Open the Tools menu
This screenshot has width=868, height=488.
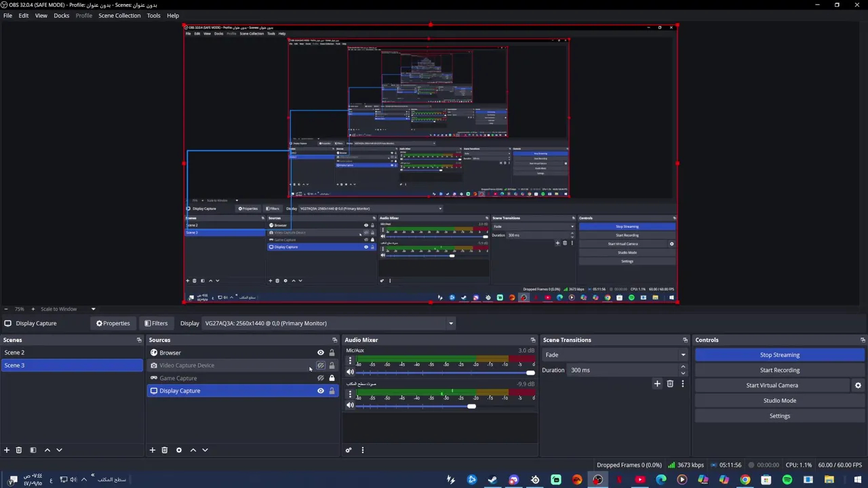coord(154,16)
